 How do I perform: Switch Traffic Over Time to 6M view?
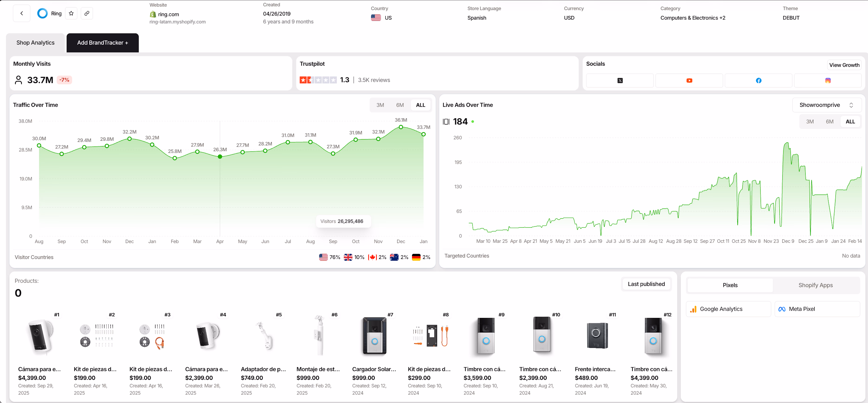pos(400,105)
